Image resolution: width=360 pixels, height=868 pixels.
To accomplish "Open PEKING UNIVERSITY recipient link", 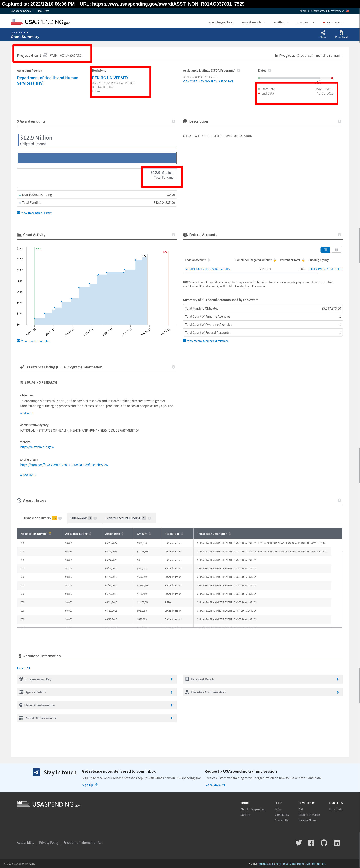I will point(110,78).
